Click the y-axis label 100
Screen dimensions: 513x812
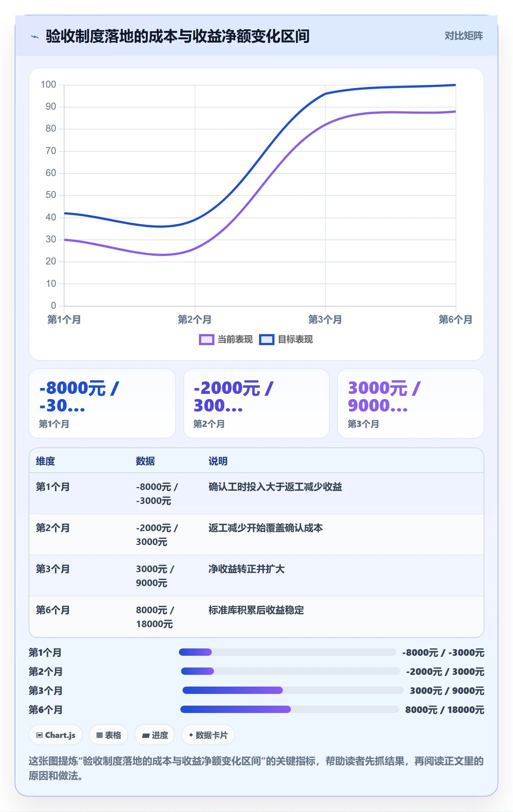[48, 85]
